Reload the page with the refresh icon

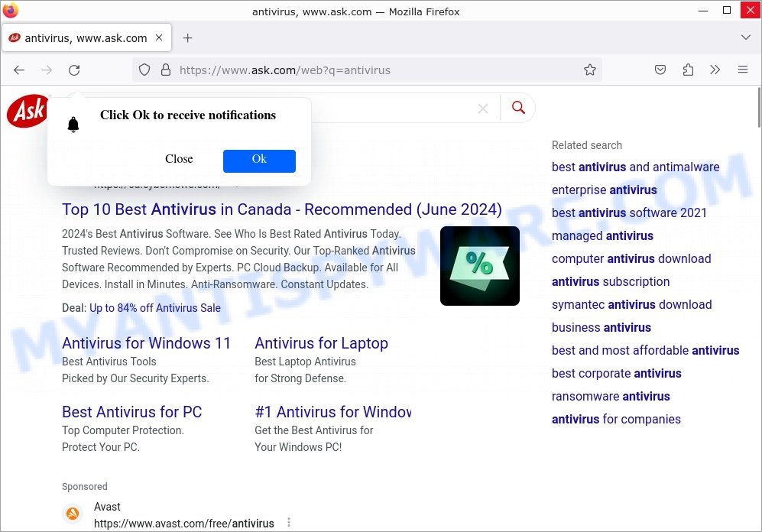(x=74, y=70)
